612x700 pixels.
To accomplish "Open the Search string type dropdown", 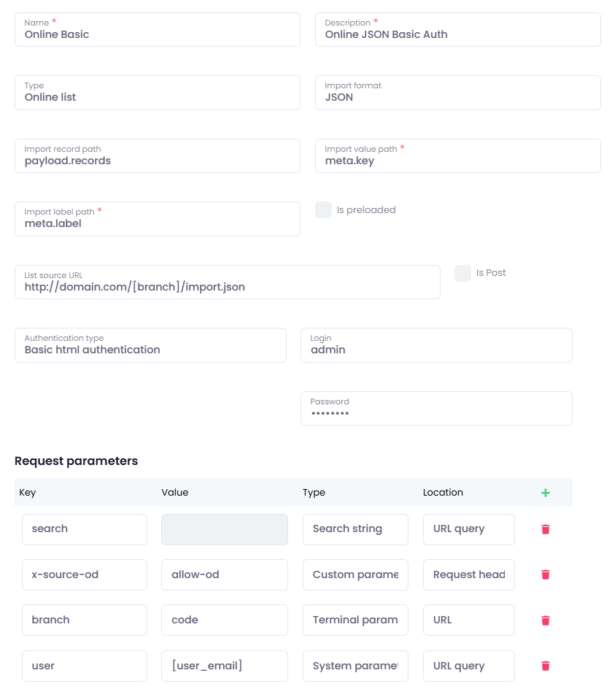I will point(355,529).
